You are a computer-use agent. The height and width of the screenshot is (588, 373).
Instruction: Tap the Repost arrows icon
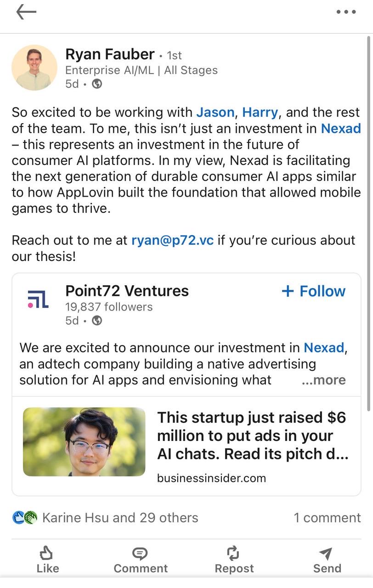[x=234, y=553]
